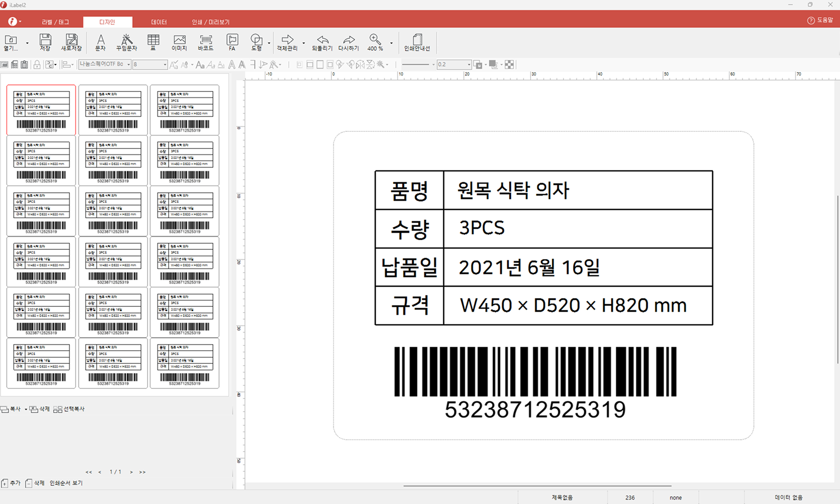Open 도움말 help
The height and width of the screenshot is (504, 840).
point(820,20)
